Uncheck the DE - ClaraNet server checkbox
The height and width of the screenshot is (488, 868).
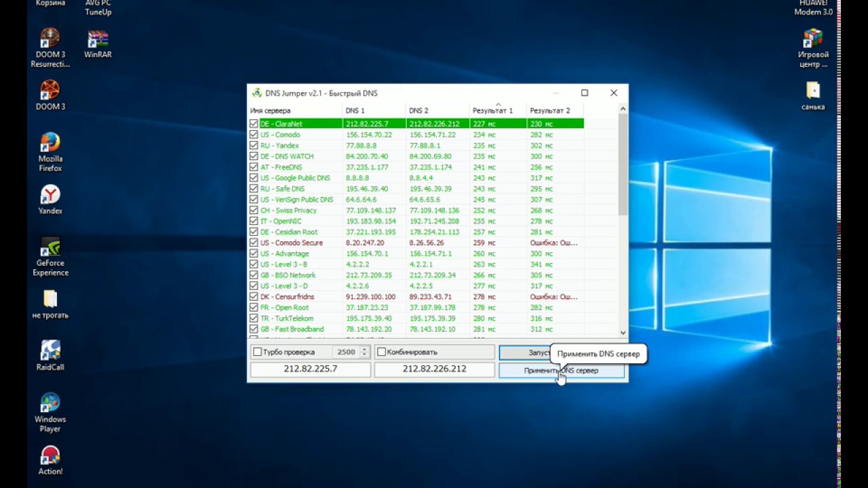pos(254,124)
